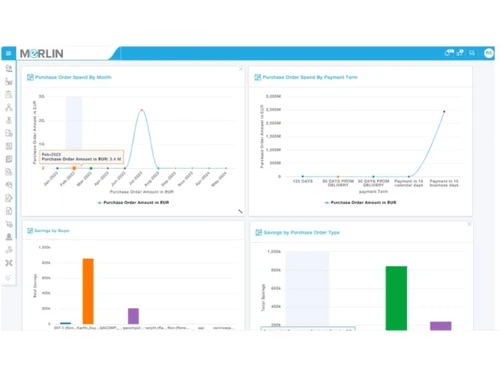The height and width of the screenshot is (375, 500).
Task: Open the chat bubbles icon in header
Action: point(472,53)
